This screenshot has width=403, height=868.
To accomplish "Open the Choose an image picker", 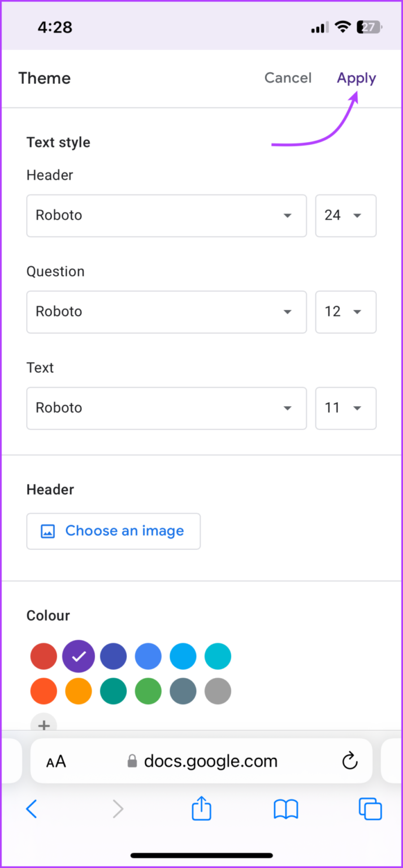I will tap(113, 531).
